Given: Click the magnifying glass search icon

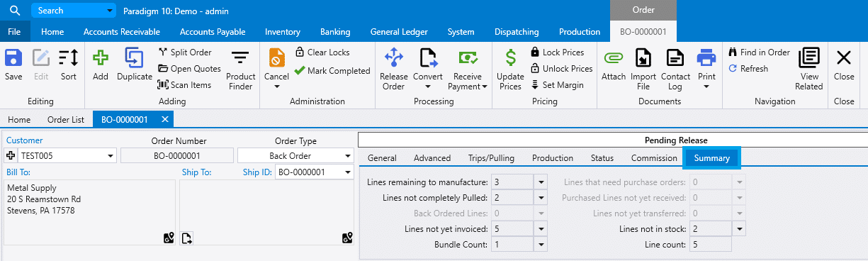Looking at the screenshot, I should (x=14, y=11).
